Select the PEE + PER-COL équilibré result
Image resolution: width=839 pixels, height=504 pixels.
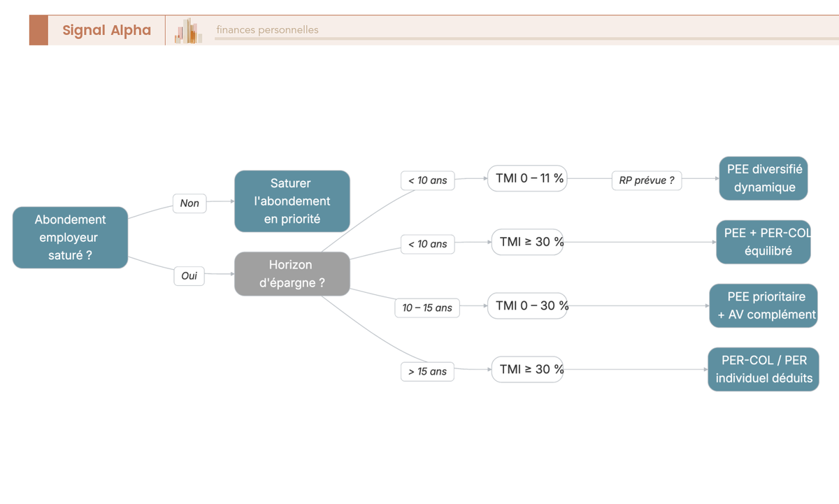[x=763, y=242]
